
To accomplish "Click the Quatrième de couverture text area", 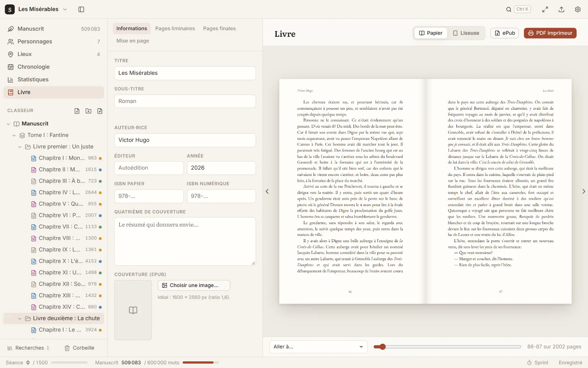I will pyautogui.click(x=185, y=241).
